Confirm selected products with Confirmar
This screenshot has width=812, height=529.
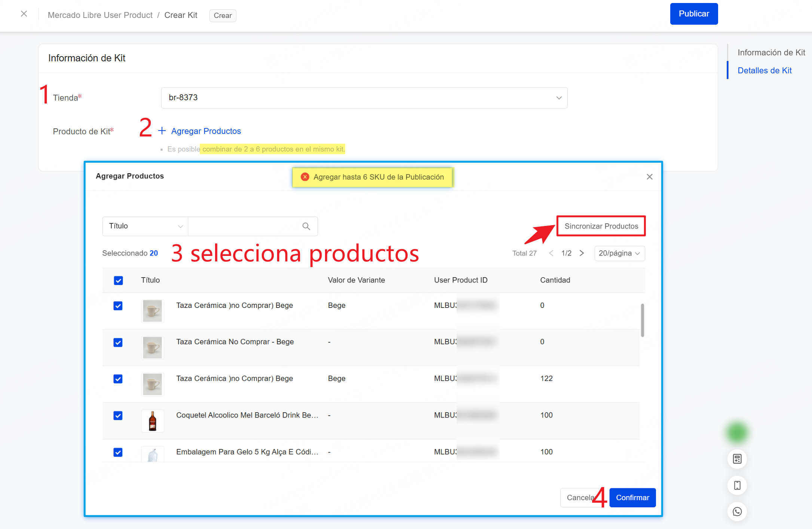pyautogui.click(x=632, y=498)
